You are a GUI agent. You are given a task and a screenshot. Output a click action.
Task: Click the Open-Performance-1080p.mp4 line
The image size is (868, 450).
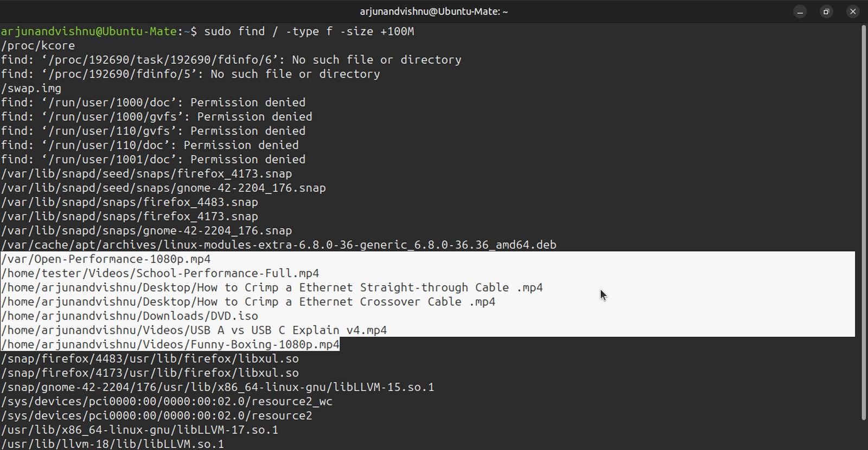pos(106,259)
